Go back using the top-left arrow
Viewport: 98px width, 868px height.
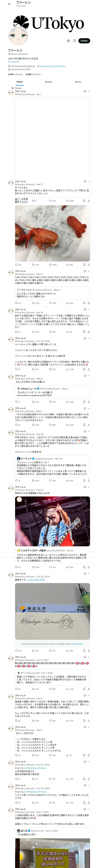[x=9, y=4]
